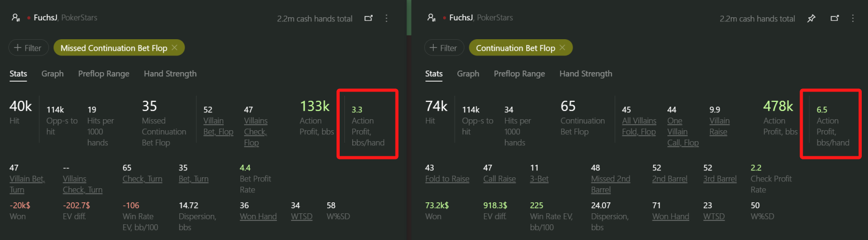868x240 pixels.
Task: Click the left panel WTSD link
Action: pyautogui.click(x=302, y=216)
